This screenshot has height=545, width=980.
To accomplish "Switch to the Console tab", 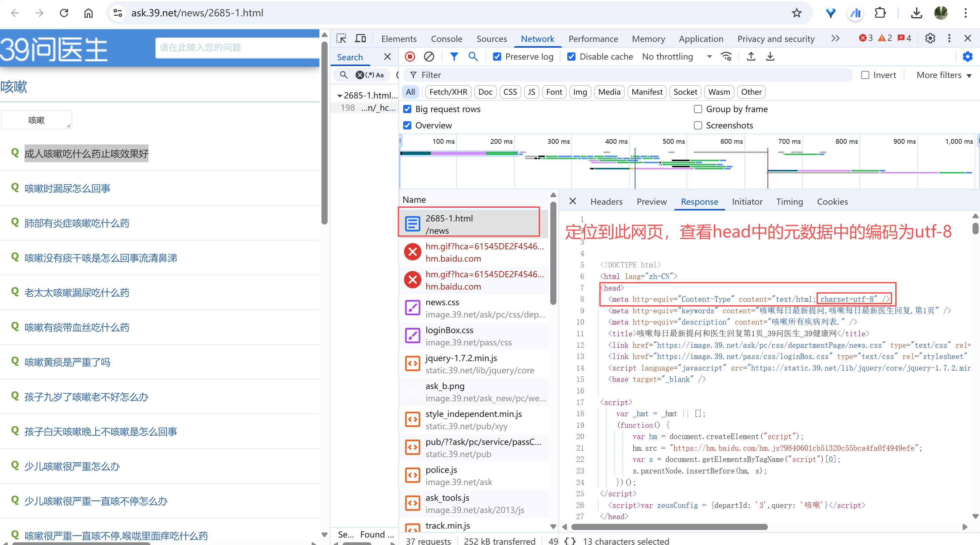I will pos(446,39).
